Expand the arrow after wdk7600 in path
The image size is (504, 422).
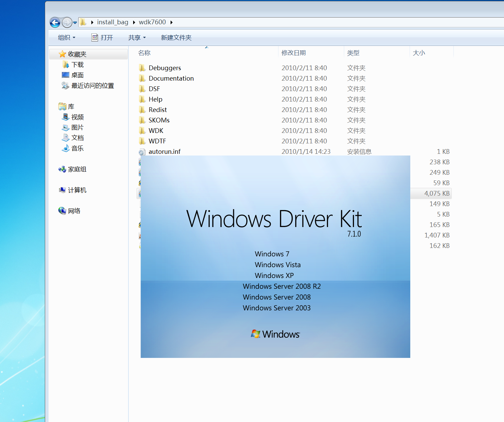pyautogui.click(x=171, y=22)
